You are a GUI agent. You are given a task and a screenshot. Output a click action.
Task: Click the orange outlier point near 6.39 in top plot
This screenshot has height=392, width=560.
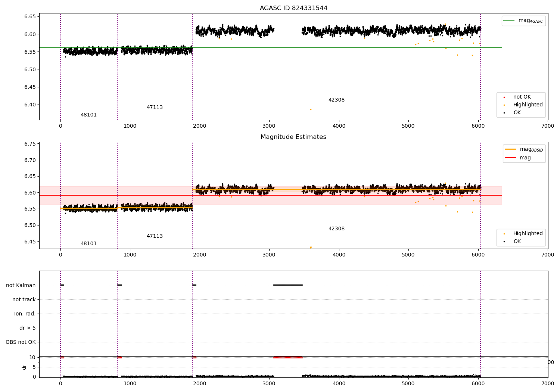point(311,109)
